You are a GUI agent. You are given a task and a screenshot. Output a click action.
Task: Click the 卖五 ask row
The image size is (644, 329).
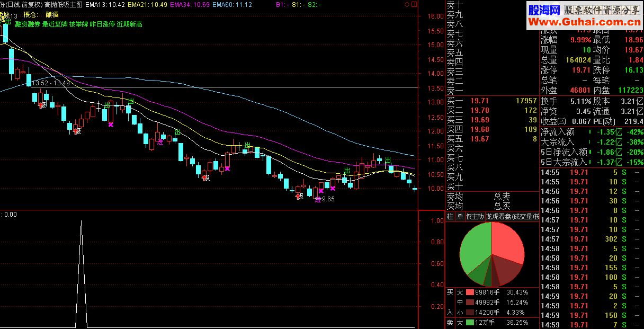[x=491, y=52]
